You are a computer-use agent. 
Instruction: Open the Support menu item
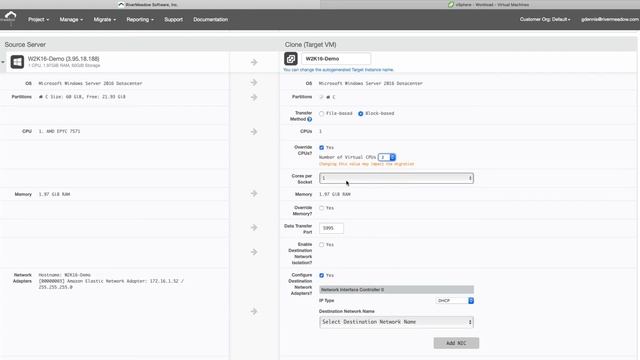pyautogui.click(x=173, y=20)
